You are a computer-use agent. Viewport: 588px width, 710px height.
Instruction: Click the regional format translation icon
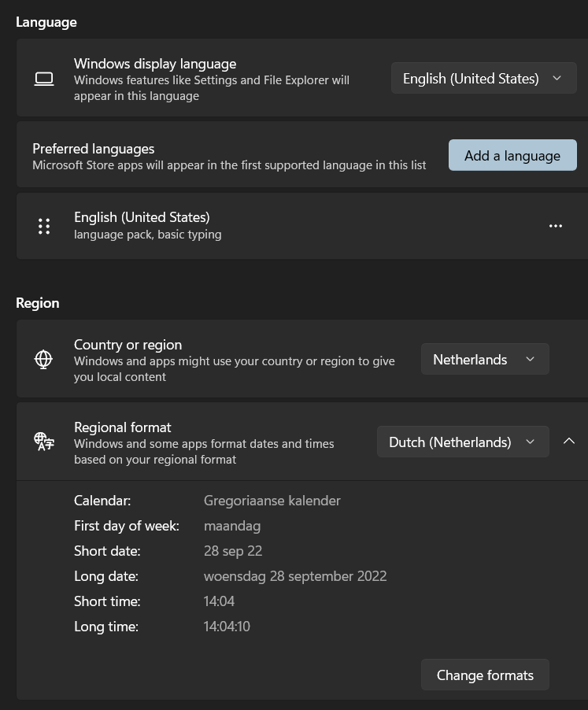click(x=43, y=442)
